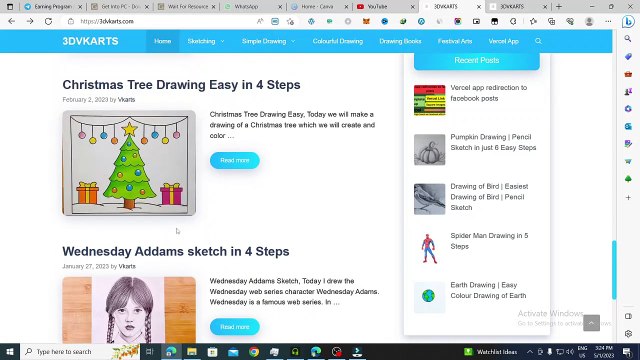Click the Wednesday Addams sketch thumbnail

(x=129, y=310)
